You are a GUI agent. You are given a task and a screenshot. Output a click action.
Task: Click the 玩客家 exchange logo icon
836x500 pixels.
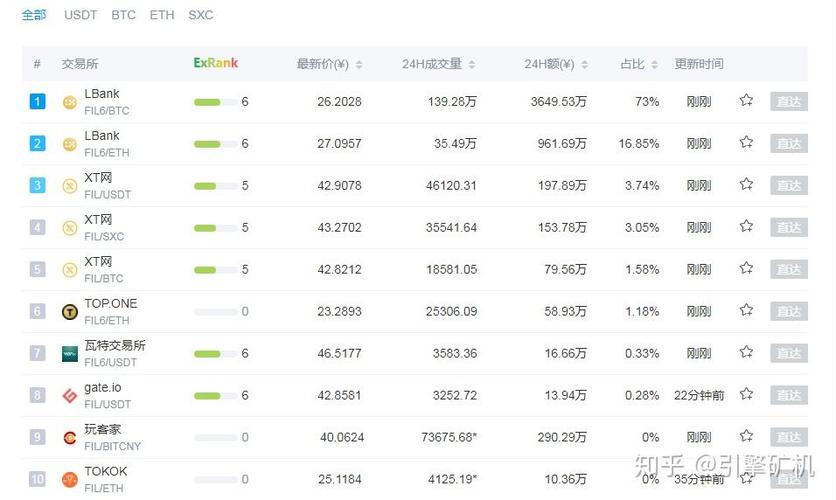[70, 438]
